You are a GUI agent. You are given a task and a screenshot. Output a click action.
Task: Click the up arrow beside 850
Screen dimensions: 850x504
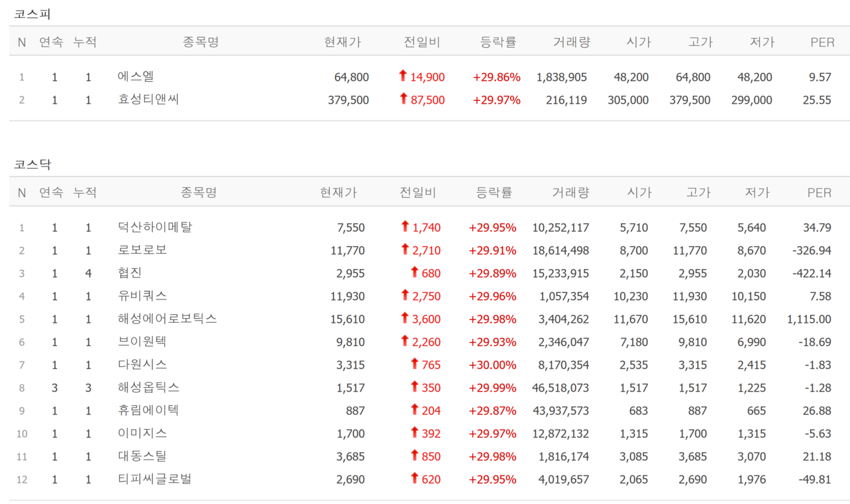click(x=414, y=456)
